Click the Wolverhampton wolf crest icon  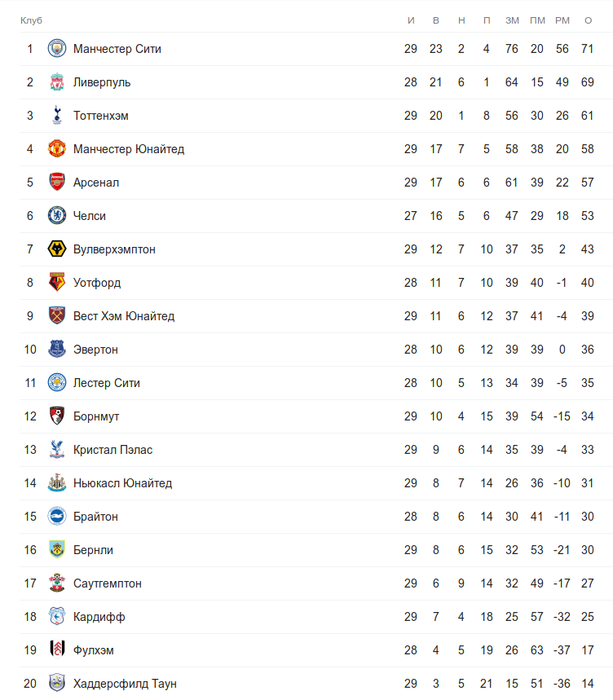(x=56, y=249)
